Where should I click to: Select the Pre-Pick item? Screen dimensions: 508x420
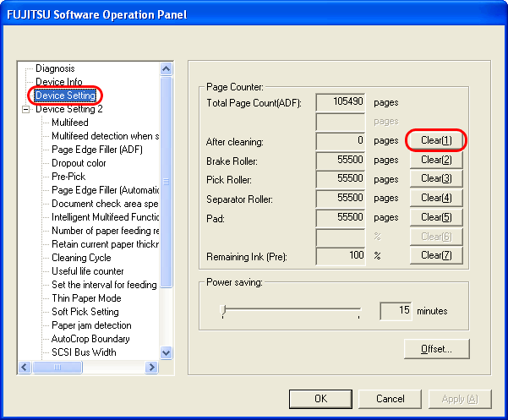point(68,177)
